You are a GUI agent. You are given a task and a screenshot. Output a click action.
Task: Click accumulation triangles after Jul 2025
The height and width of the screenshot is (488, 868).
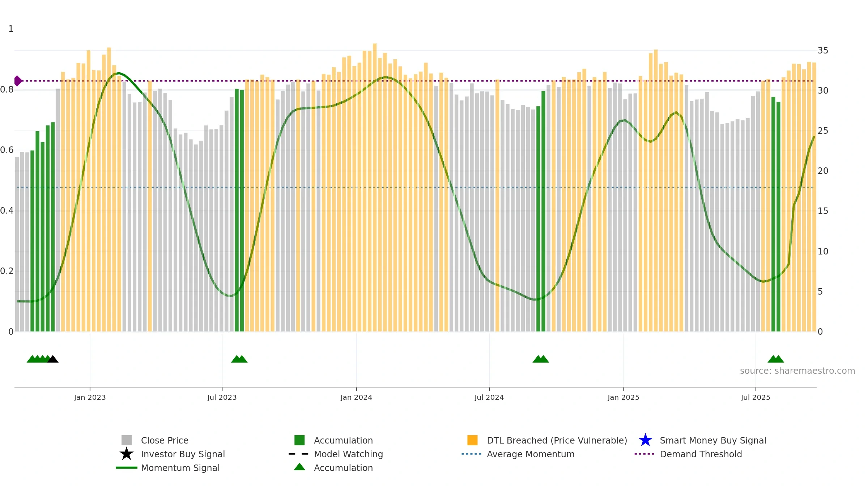click(776, 359)
